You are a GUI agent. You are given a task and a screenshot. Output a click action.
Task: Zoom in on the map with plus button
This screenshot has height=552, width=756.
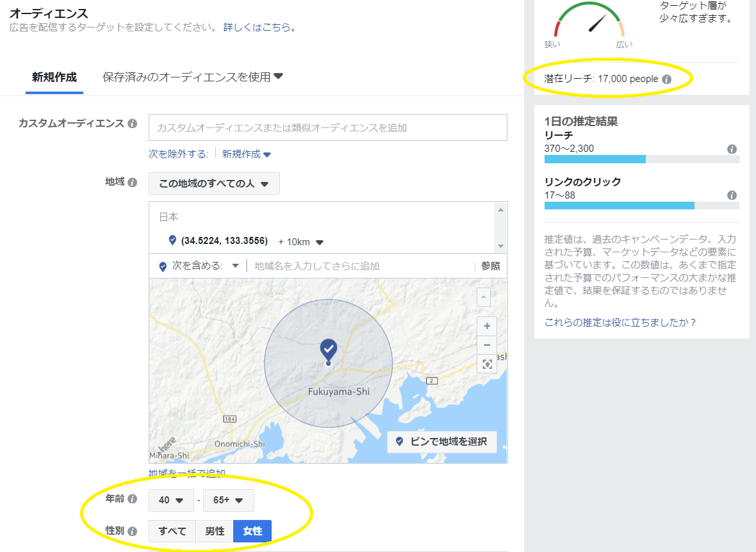487,326
